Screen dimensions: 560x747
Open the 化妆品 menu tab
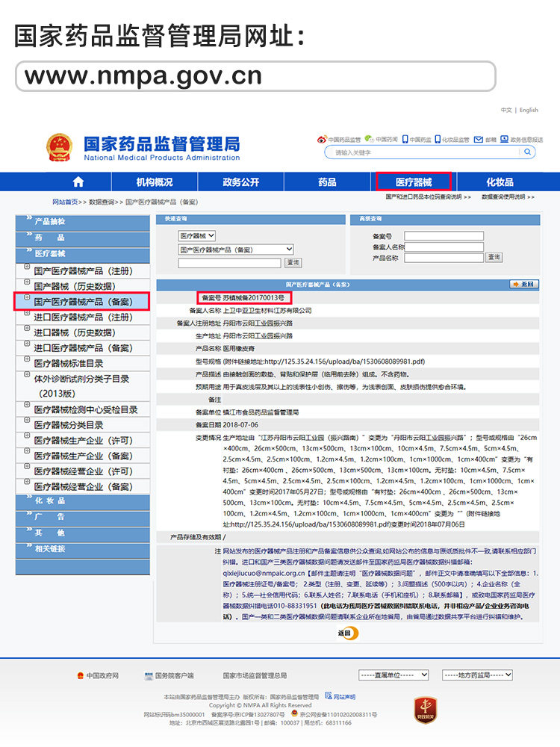pos(500,182)
